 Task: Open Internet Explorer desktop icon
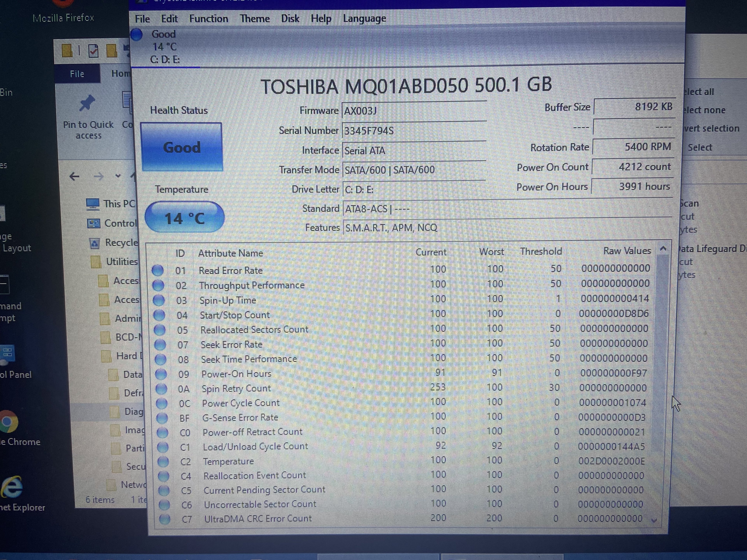click(x=12, y=487)
